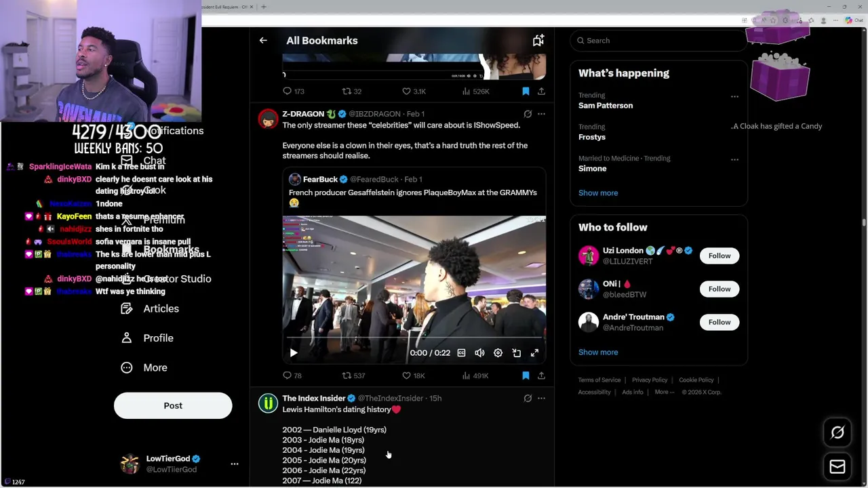Open the browser Chat button

point(853,20)
